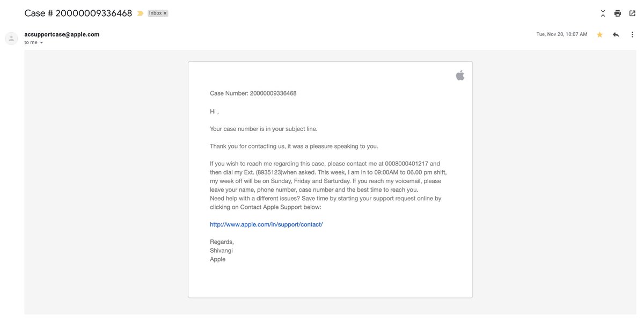Collapse all messages with expand/collapse icon
The width and height of the screenshot is (644, 321).
603,13
